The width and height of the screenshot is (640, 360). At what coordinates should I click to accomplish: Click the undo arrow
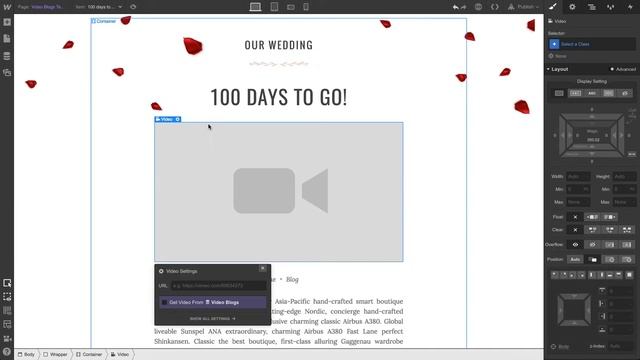click(456, 7)
